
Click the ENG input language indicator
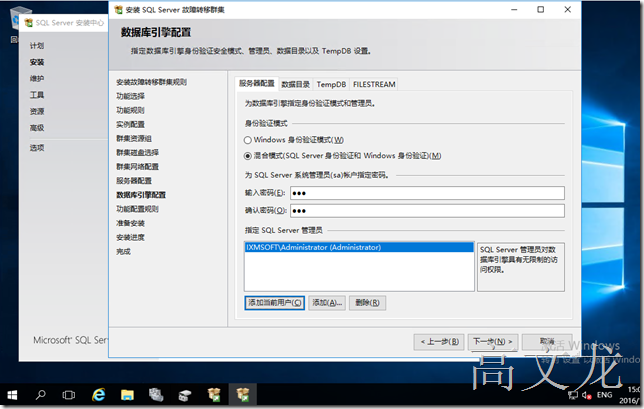[x=604, y=395]
